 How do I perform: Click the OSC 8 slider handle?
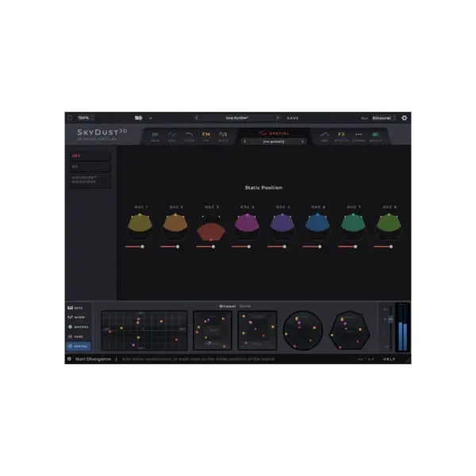(391, 247)
